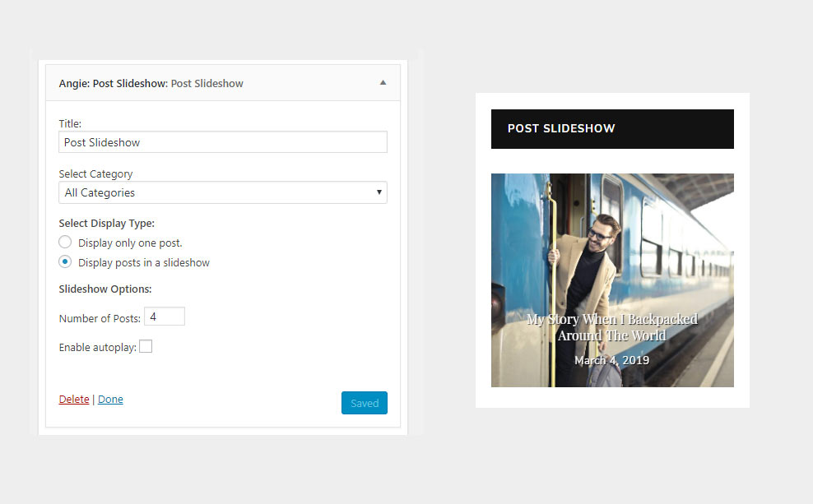This screenshot has height=504, width=813.
Task: Click the 'Enable autoplay:' label text
Action: tap(97, 348)
